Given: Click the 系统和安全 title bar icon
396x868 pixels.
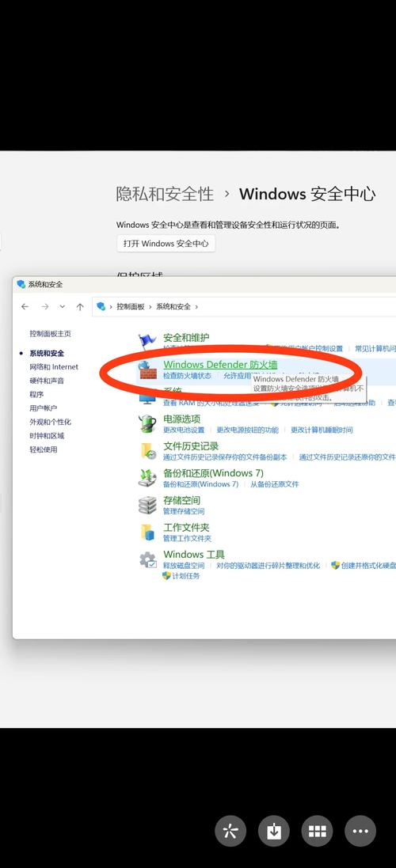Looking at the screenshot, I should tap(21, 284).
